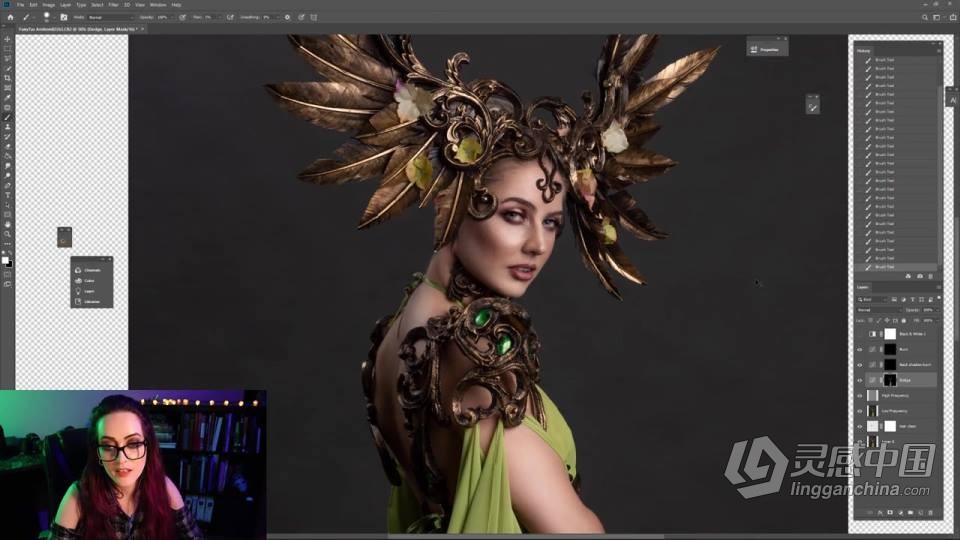Screen dimensions: 960x540
Task: Select the Crop tool
Action: pos(7,78)
